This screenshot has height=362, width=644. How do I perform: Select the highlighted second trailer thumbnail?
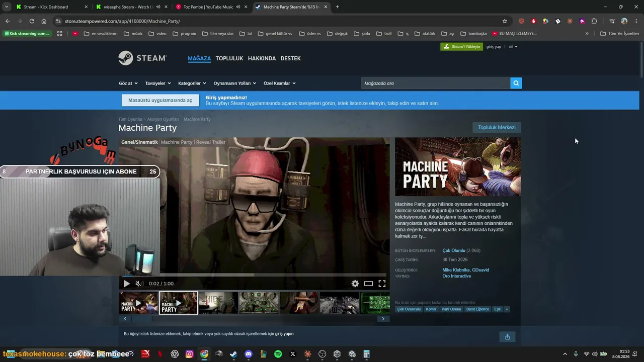[179, 303]
